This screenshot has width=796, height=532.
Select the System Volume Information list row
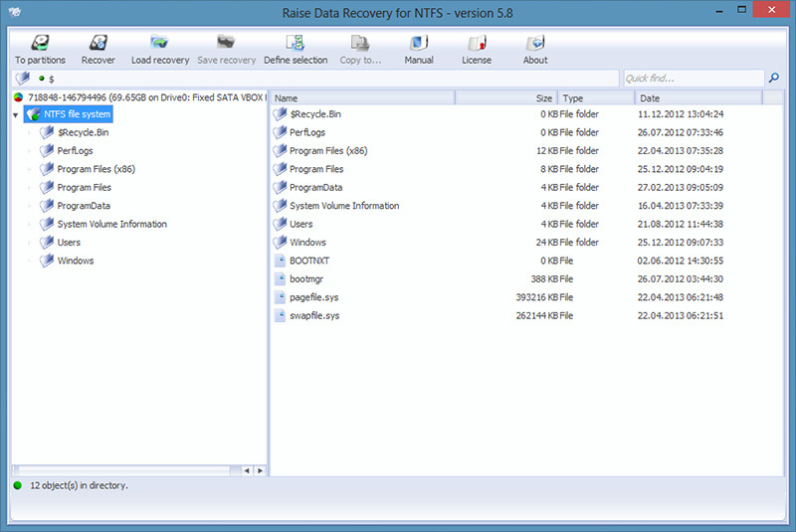coord(526,206)
